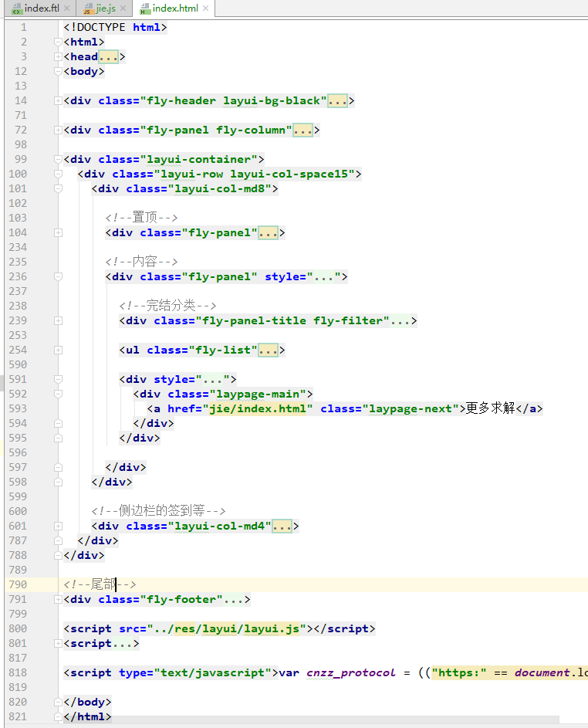The image size is (588, 728).
Task: Switch to the index.ftl tab
Action: 42,8
